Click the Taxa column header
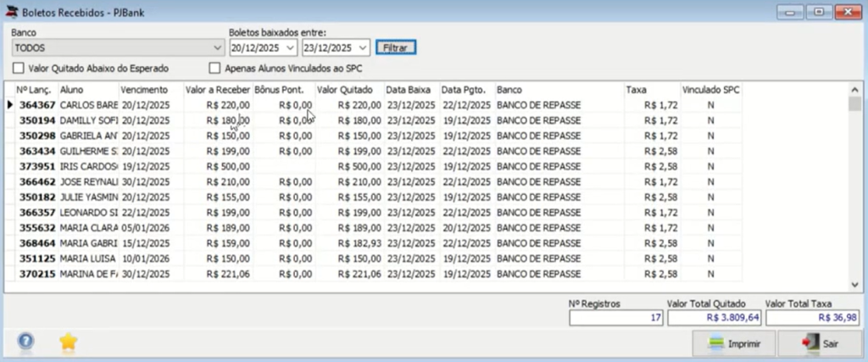 [652, 90]
